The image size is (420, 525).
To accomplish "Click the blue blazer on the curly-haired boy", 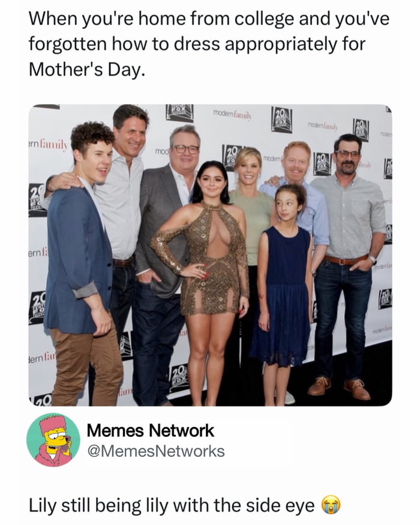I will (79, 258).
